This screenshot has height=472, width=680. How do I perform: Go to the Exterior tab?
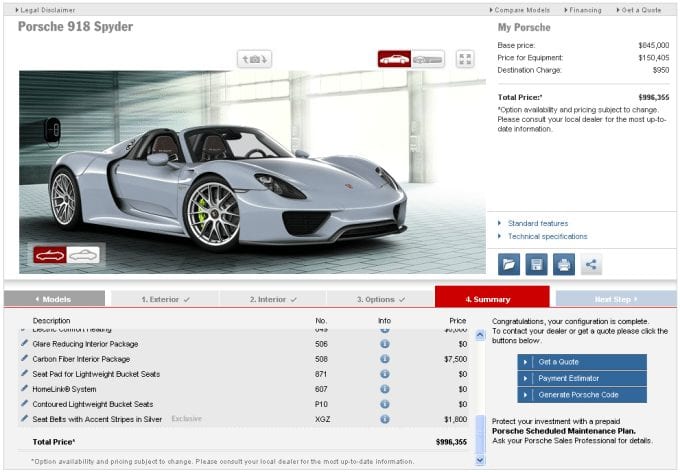pos(164,299)
